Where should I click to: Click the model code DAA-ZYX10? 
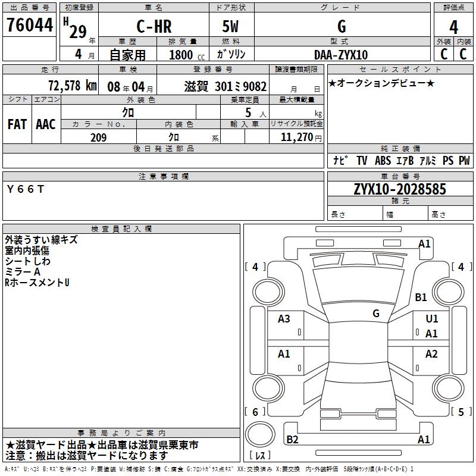[341, 55]
